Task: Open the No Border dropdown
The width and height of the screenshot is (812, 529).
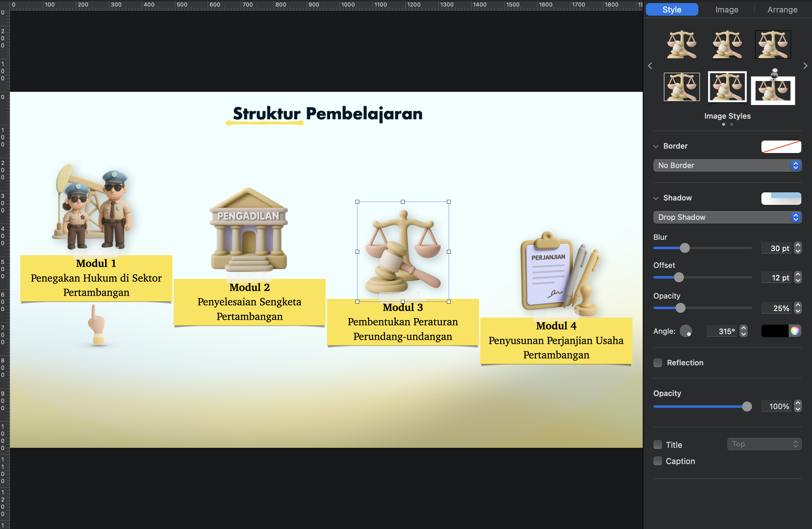Action: pos(727,166)
